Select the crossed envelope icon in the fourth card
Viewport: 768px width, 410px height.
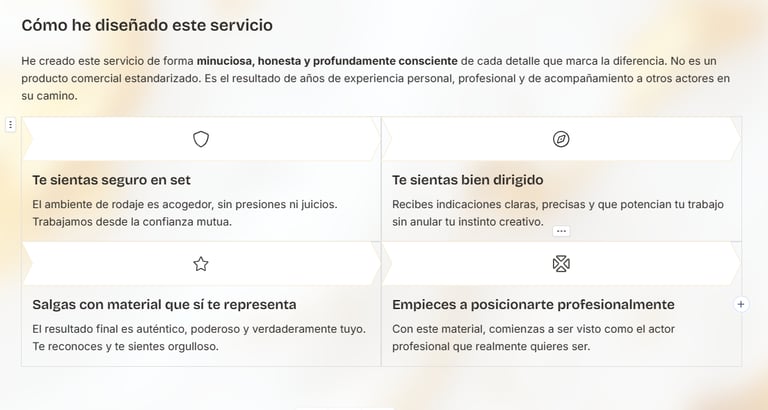click(561, 264)
